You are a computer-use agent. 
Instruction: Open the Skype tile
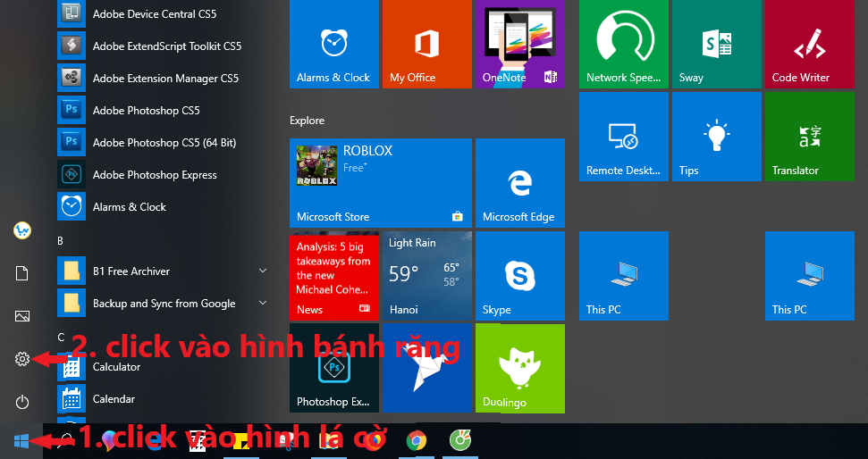pos(520,276)
